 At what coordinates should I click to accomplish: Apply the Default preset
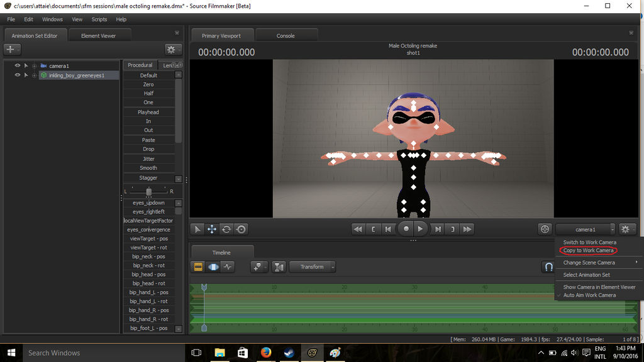click(148, 75)
